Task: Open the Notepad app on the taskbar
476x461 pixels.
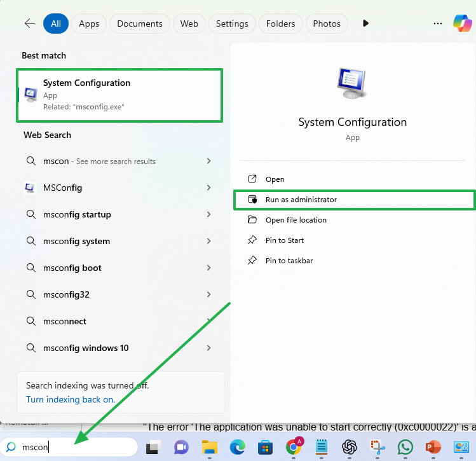Action: pos(322,447)
